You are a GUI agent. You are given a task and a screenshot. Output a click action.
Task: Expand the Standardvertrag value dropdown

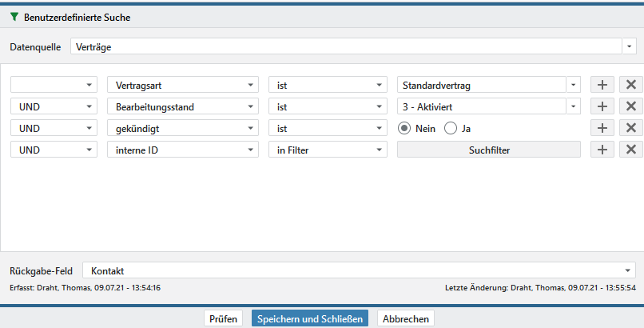coord(574,85)
